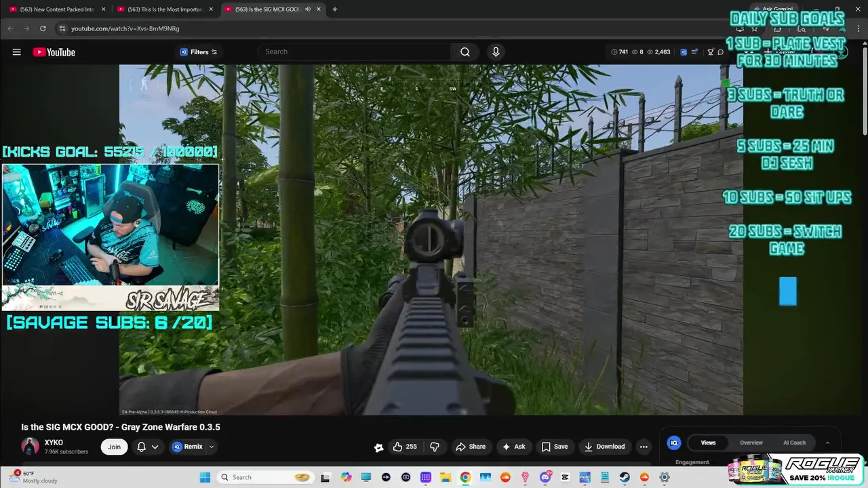Click the vidIQ blue logo in header

[x=684, y=52]
